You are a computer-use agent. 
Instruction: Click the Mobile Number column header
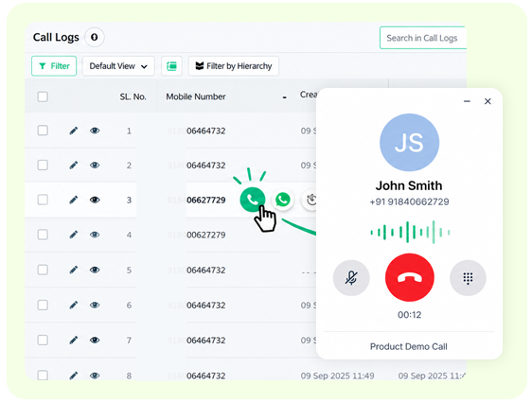(196, 96)
